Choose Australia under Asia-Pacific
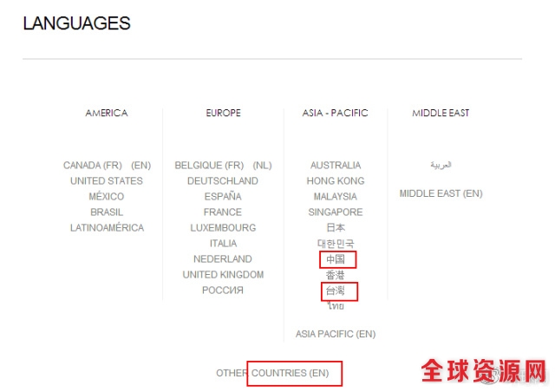The width and height of the screenshot is (555, 392). coord(336,166)
